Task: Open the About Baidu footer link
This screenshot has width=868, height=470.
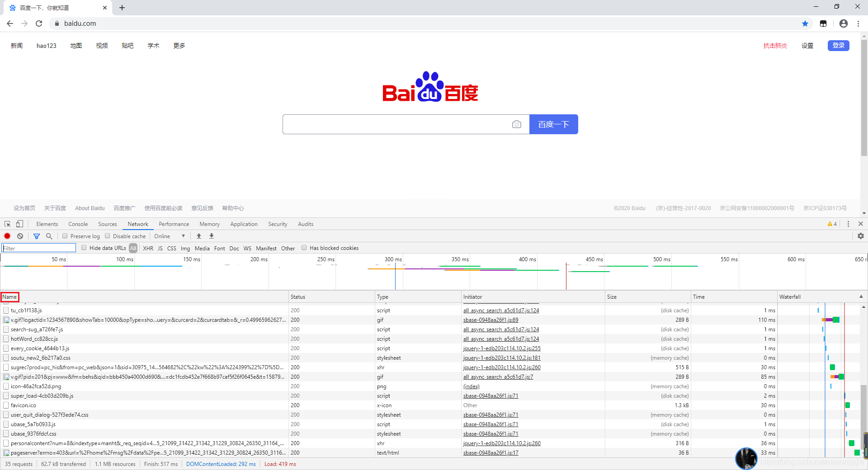Action: [90, 208]
